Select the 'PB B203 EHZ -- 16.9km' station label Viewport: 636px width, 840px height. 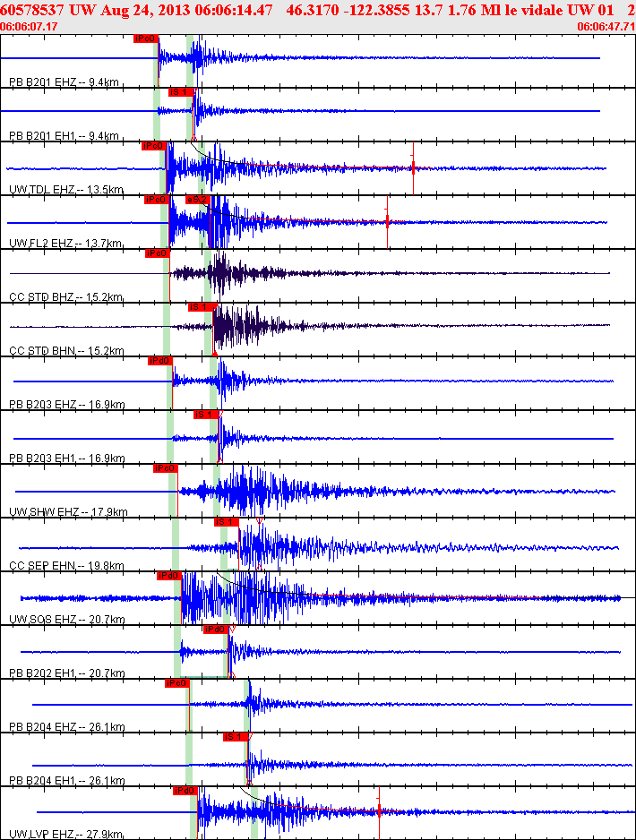[x=67, y=404]
